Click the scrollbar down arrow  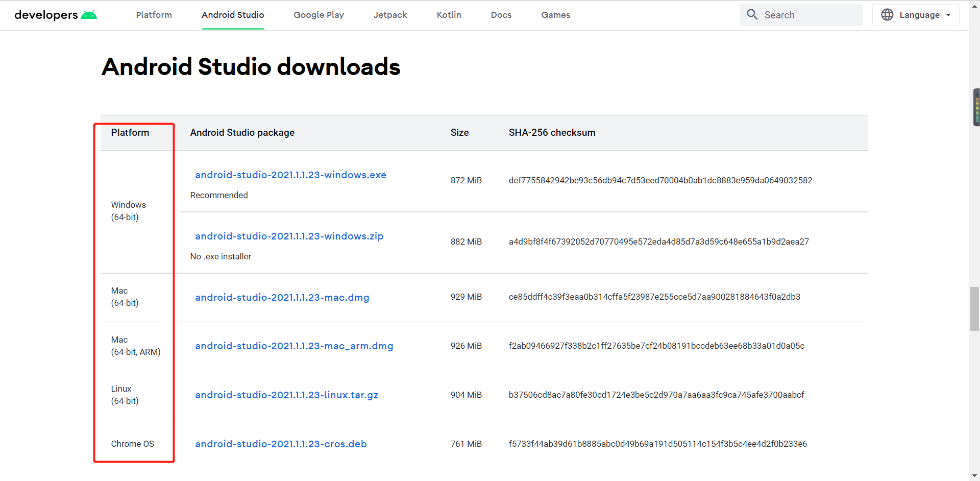[974, 476]
